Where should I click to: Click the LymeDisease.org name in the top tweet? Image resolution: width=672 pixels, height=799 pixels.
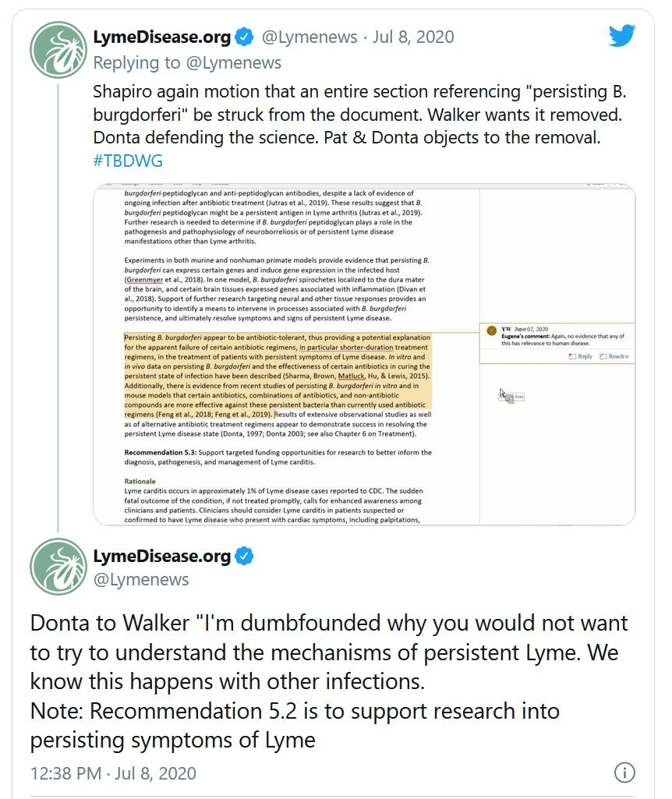point(161,37)
